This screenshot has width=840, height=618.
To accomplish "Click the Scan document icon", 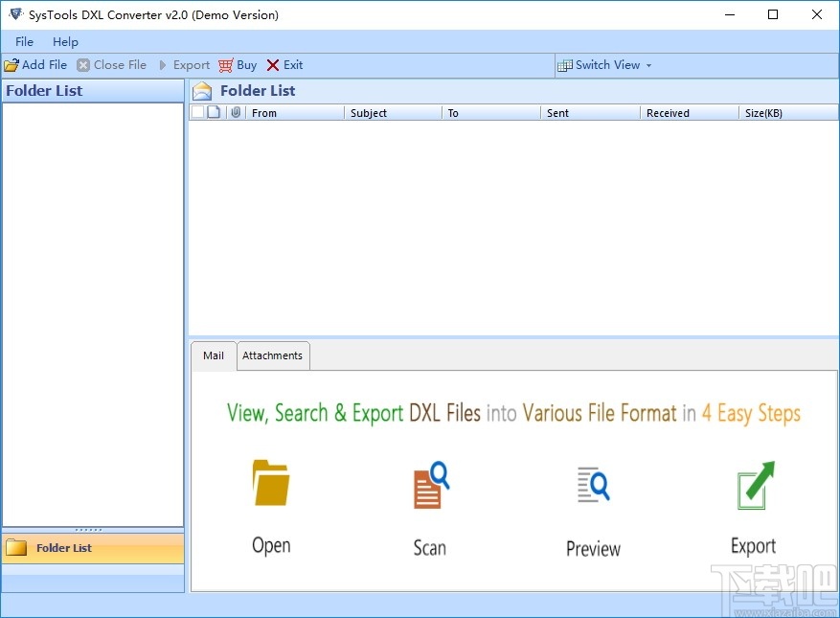I will (x=431, y=485).
